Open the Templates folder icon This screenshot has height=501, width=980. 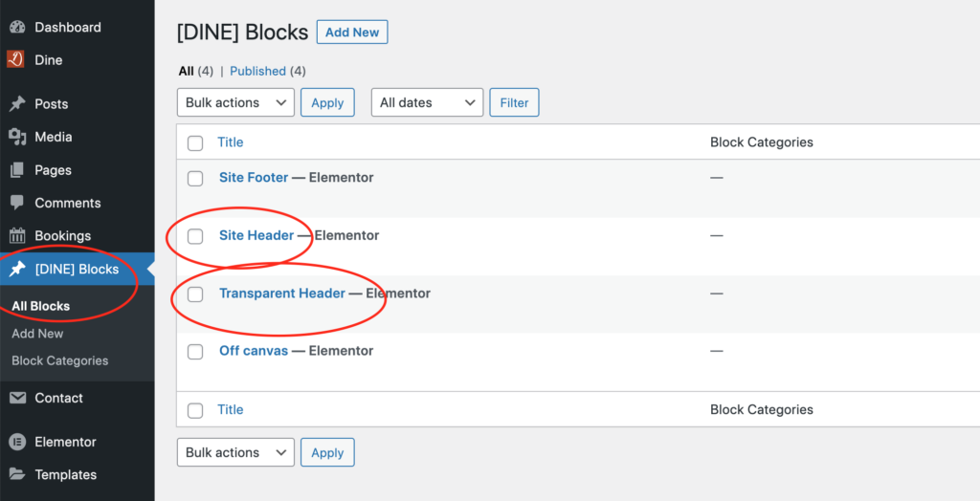pos(17,474)
